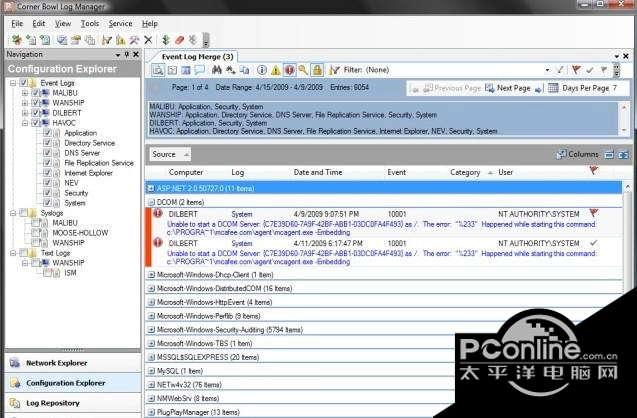Pin the Navigation panel with pushpin icon

(x=127, y=54)
